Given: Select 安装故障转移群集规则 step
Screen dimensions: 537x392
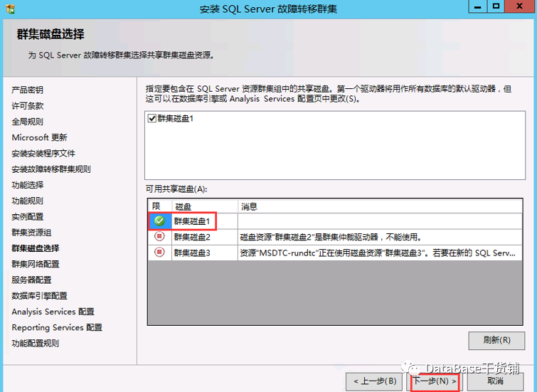Looking at the screenshot, I should 51,169.
